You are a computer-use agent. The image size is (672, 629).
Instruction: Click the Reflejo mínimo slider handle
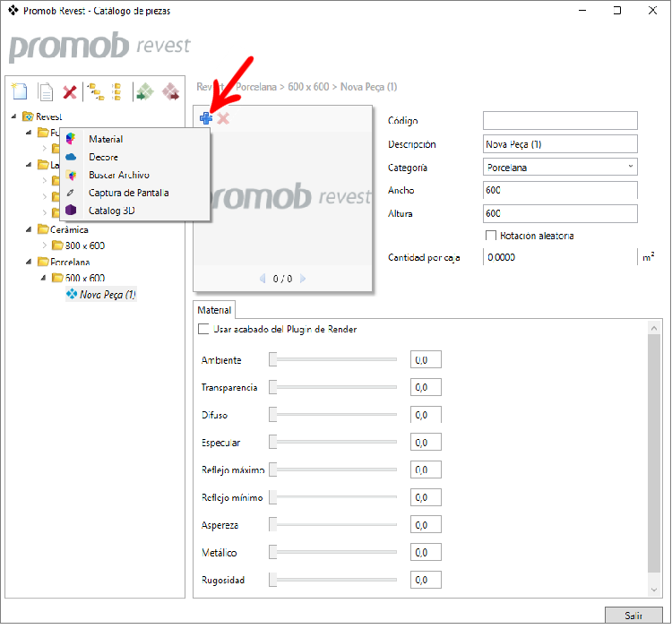(273, 497)
